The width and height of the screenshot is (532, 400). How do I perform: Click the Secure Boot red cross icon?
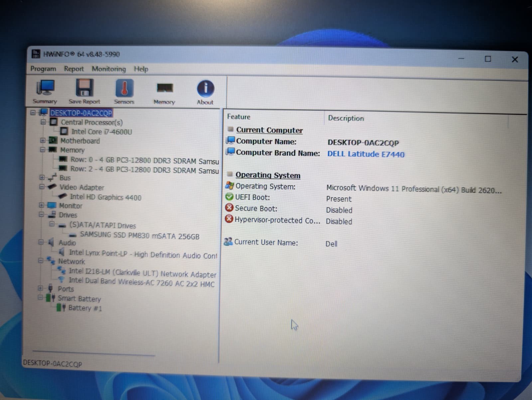pos(229,208)
